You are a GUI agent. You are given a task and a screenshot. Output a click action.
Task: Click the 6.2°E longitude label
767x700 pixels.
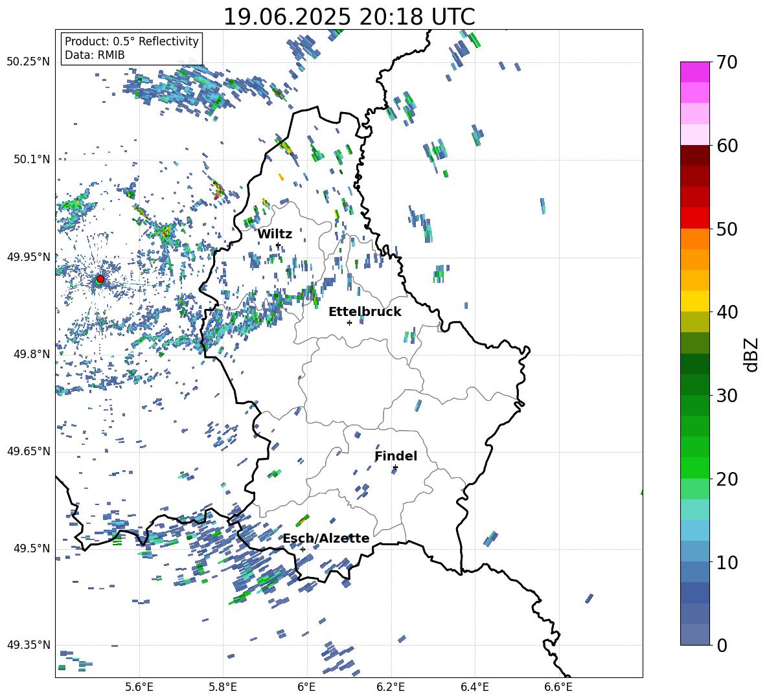(x=391, y=688)
